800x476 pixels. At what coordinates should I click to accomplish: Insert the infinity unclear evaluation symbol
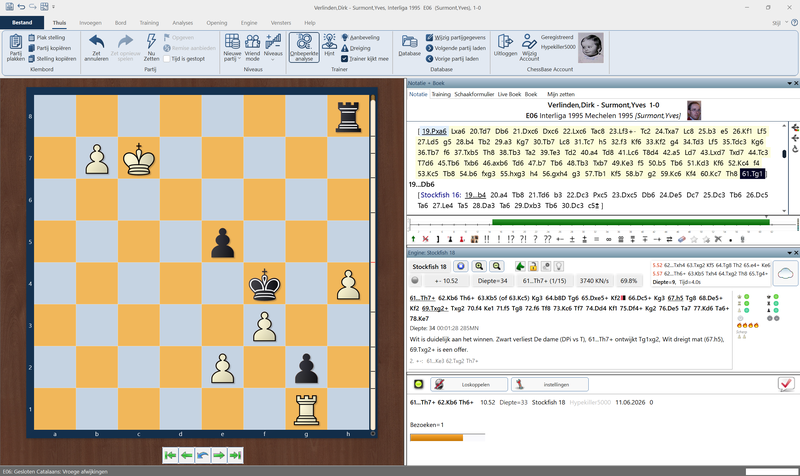point(609,239)
